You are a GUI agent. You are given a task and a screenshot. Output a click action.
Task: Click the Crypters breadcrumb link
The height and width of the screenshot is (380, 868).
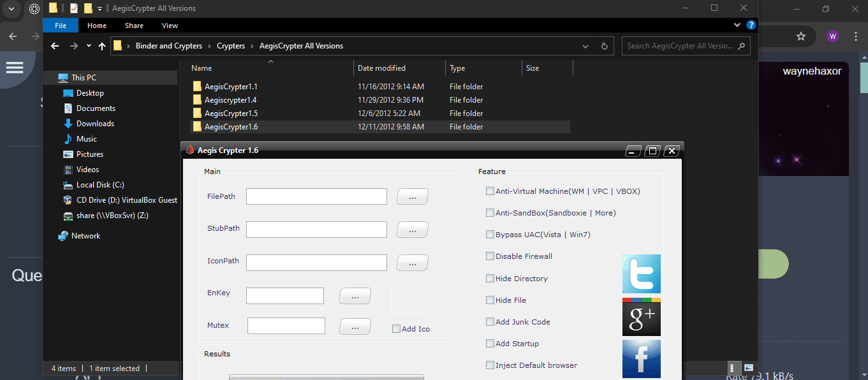(x=231, y=46)
